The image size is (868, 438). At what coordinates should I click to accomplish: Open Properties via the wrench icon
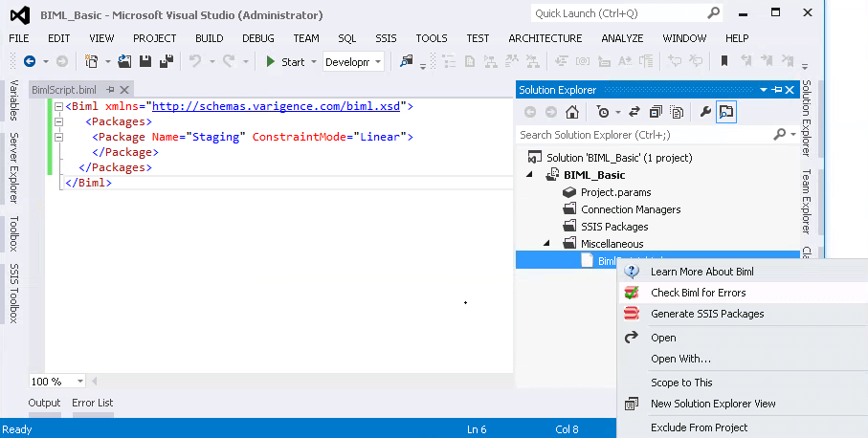pos(705,112)
